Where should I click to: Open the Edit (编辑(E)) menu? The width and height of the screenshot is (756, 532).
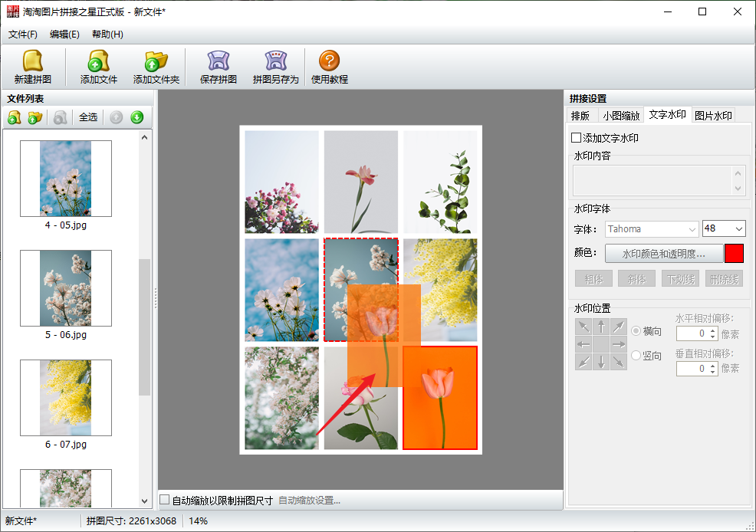point(64,34)
